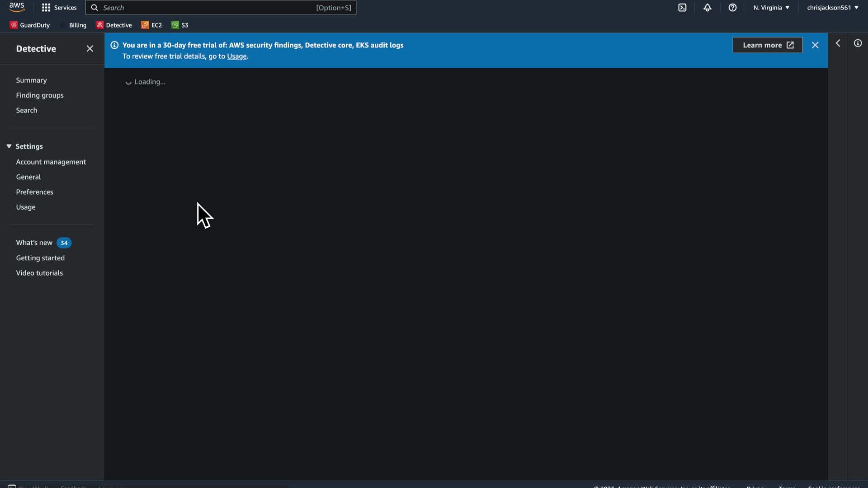Image resolution: width=868 pixels, height=488 pixels.
Task: Open the CloudShell terminal icon
Action: pos(682,8)
